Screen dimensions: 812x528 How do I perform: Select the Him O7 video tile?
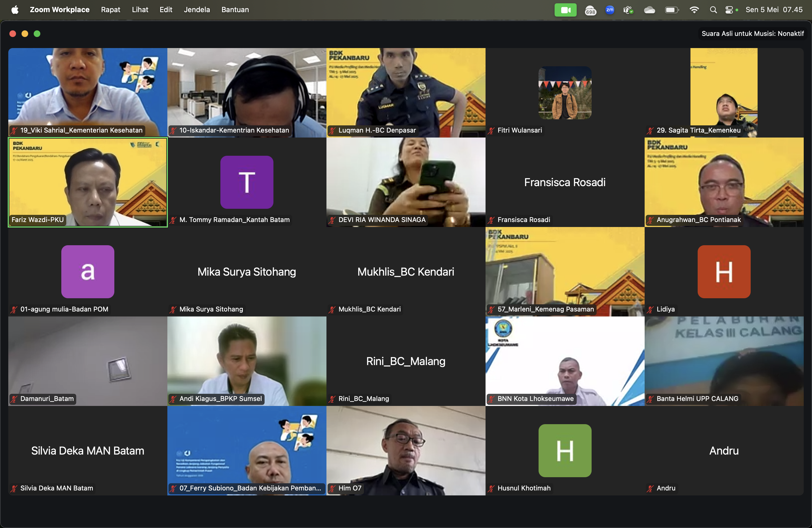(x=406, y=451)
